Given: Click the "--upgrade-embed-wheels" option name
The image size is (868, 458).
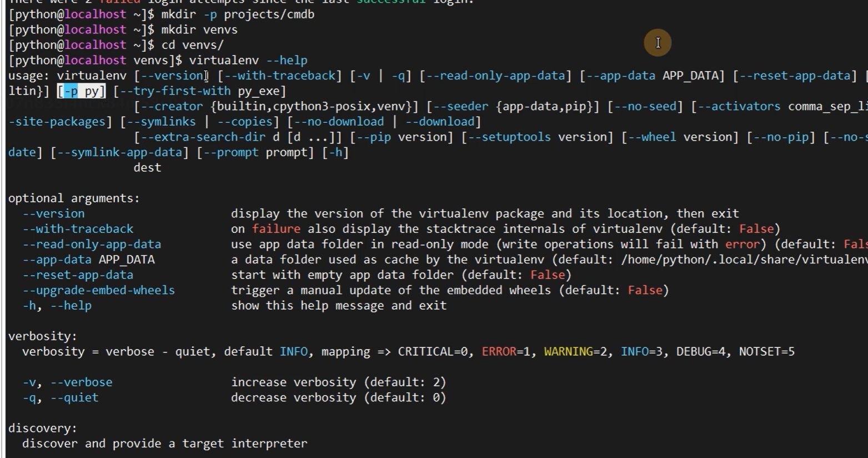Looking at the screenshot, I should (98, 290).
